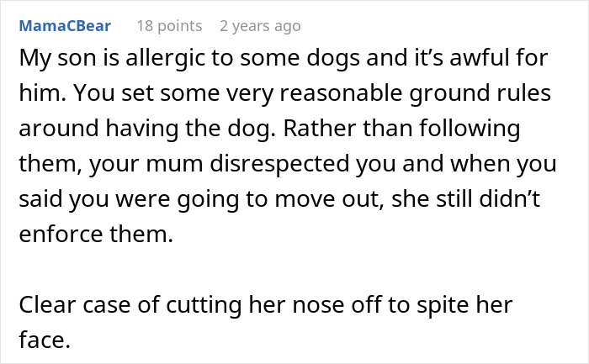Click the "18 points" score label
Viewport: 589px width, 364px height.
(171, 26)
